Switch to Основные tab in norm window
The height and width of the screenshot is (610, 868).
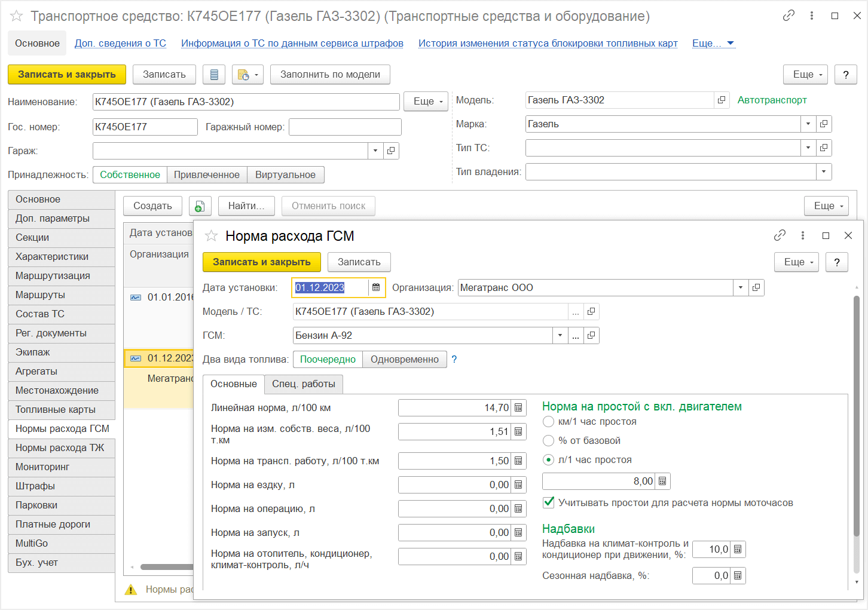[234, 384]
